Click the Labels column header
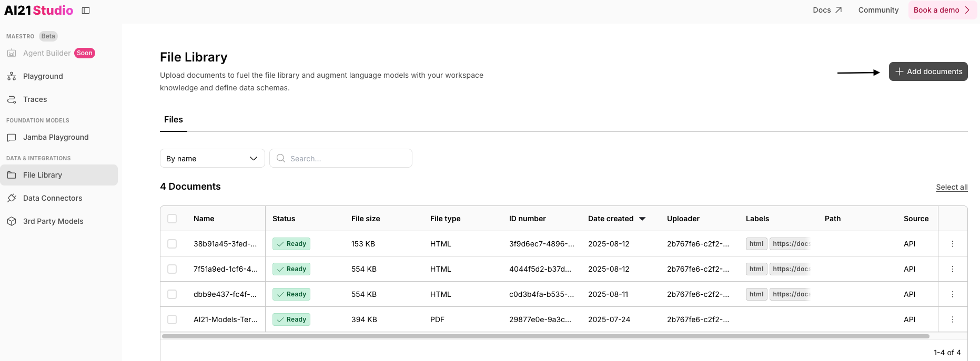The image size is (980, 361). coord(757,219)
